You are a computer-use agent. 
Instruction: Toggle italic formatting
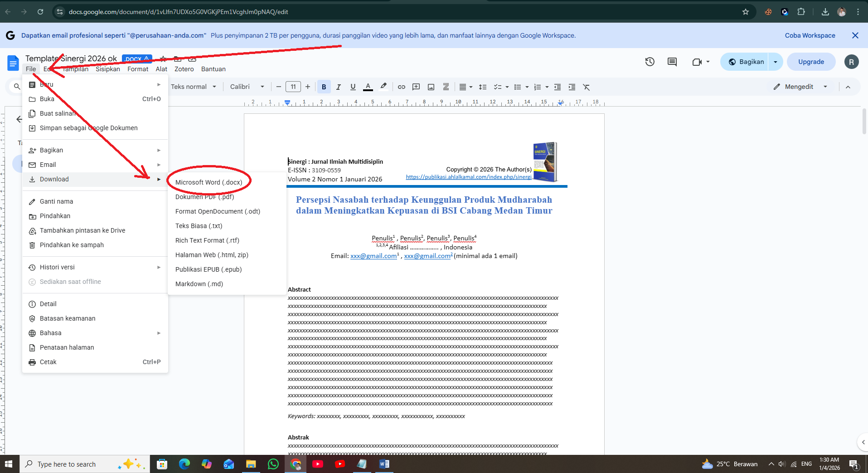(338, 87)
